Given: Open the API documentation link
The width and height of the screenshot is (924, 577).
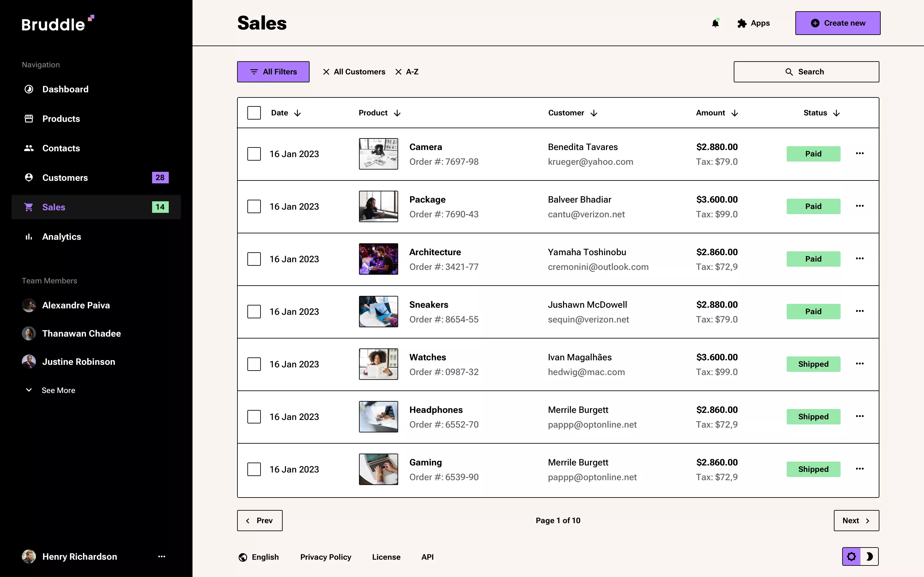Looking at the screenshot, I should pyautogui.click(x=427, y=557).
